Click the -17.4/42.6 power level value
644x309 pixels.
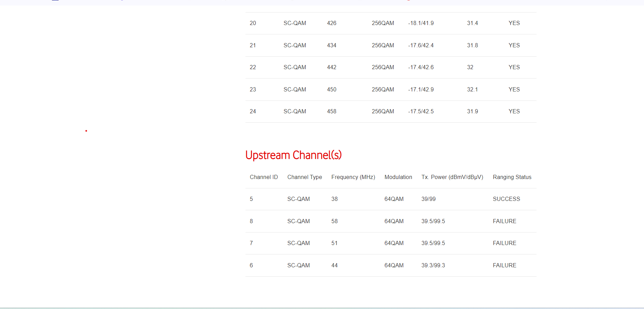[x=421, y=67]
